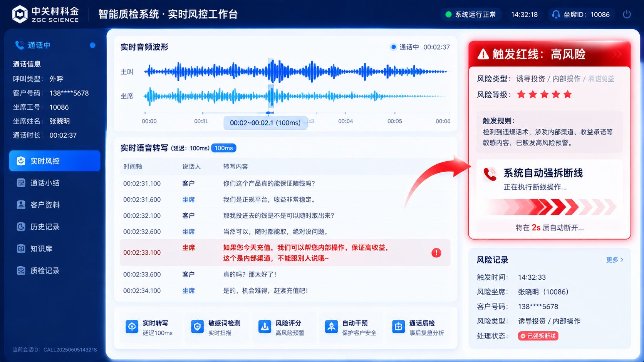Open 实时风控 in sidebar
The image size is (644, 362).
pyautogui.click(x=55, y=161)
